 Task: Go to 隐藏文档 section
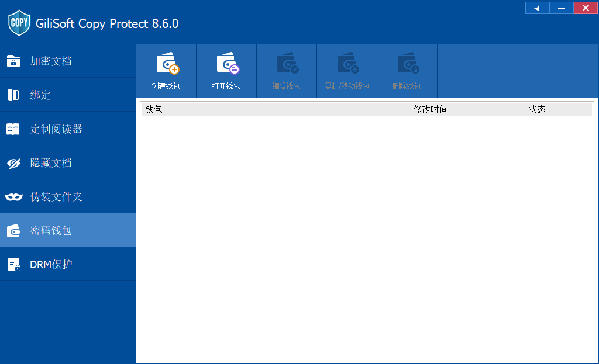click(68, 162)
